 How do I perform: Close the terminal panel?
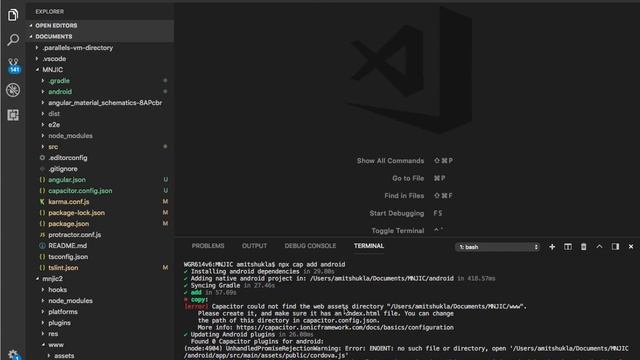coord(631,247)
